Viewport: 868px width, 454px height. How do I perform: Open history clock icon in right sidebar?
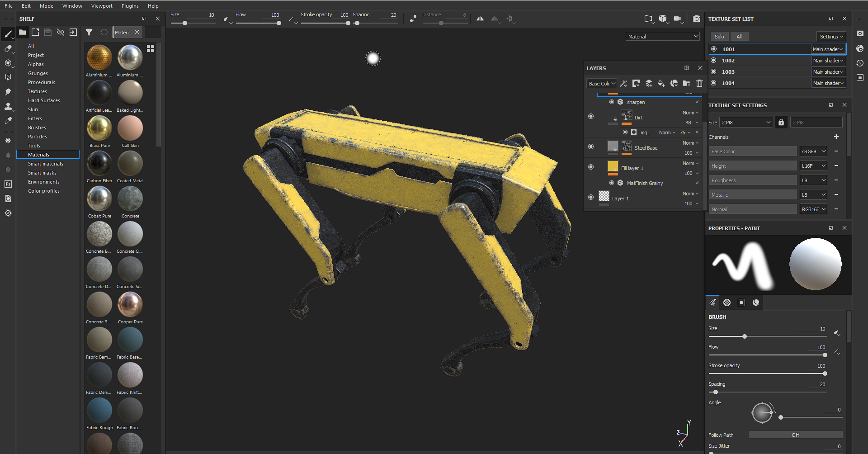pos(860,63)
